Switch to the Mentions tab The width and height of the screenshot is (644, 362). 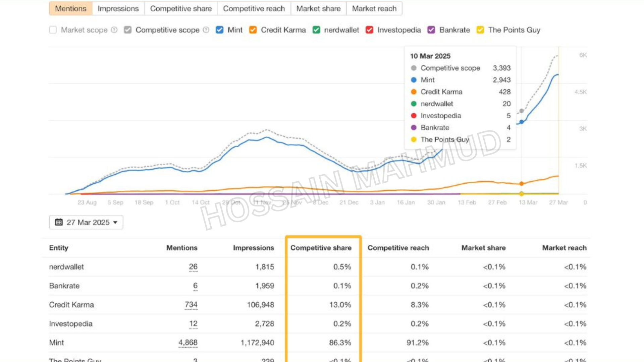[x=70, y=8]
